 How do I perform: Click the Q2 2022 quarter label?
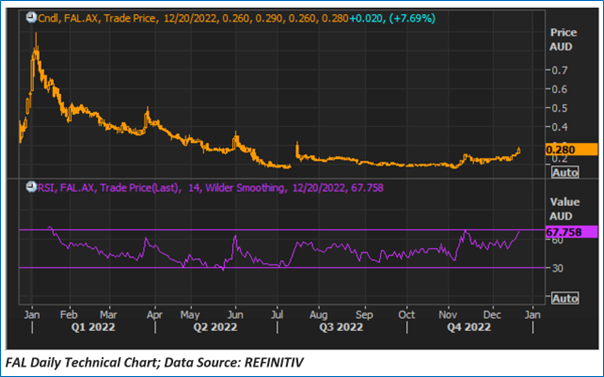pyautogui.click(x=215, y=327)
